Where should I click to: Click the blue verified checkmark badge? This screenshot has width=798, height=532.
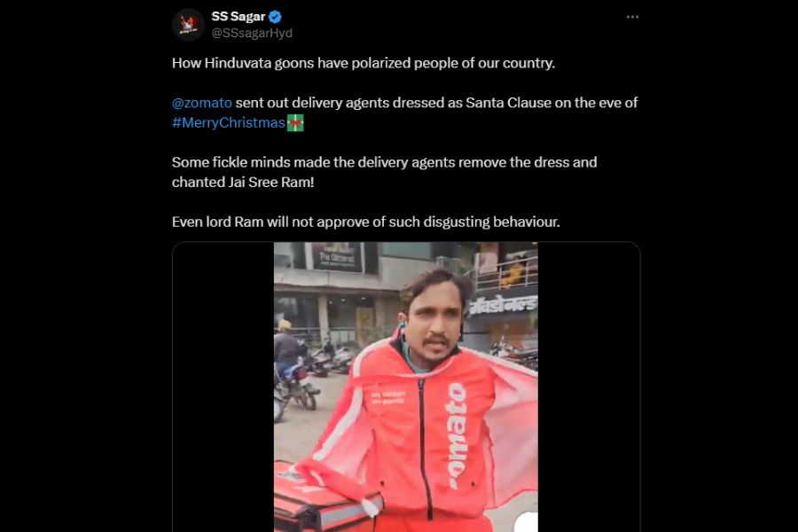[276, 17]
